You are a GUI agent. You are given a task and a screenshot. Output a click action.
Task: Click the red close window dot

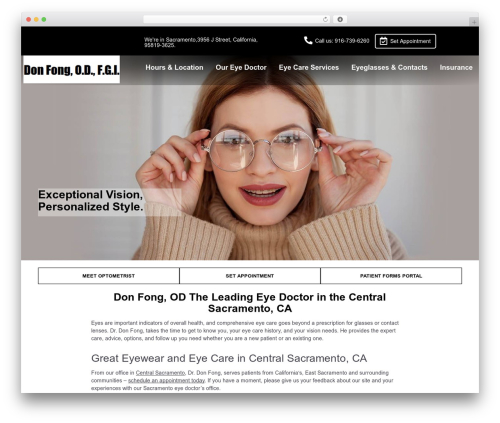point(29,20)
